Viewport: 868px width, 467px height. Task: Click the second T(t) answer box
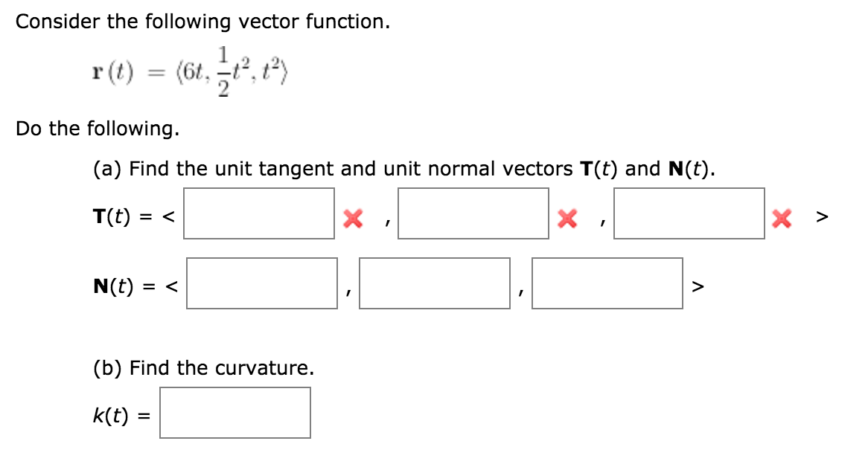pos(473,213)
